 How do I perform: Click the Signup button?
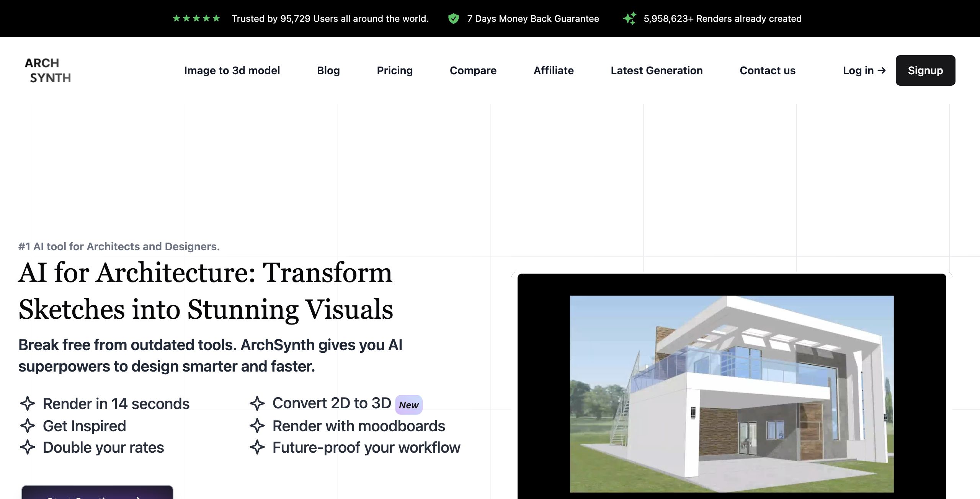coord(925,70)
